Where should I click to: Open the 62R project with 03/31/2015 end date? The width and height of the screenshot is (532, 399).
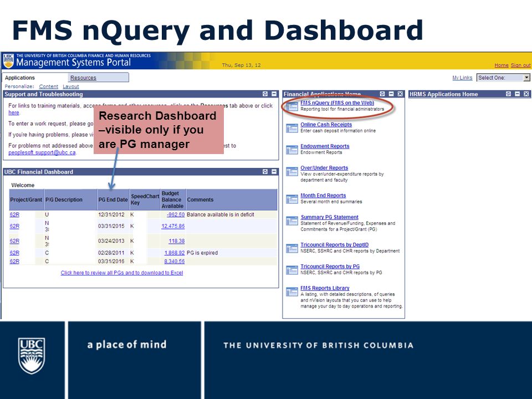[14, 226]
